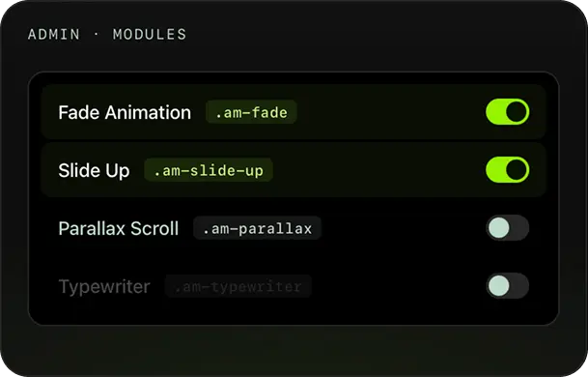Turn off the Slide Up switch

pos(507,170)
